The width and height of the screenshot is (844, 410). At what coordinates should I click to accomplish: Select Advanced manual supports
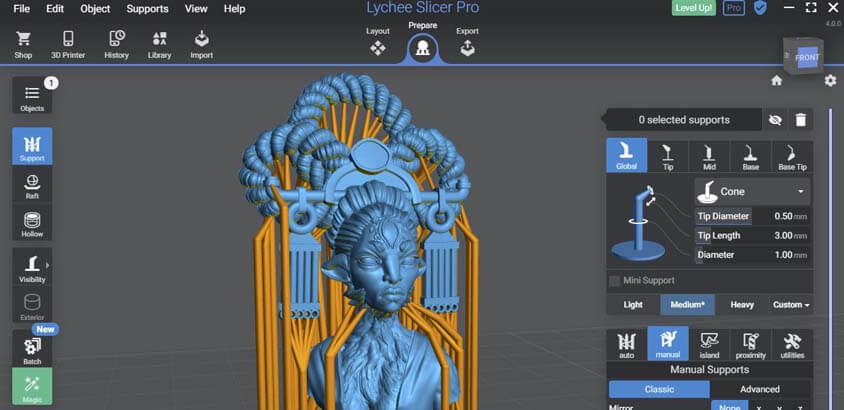(760, 389)
